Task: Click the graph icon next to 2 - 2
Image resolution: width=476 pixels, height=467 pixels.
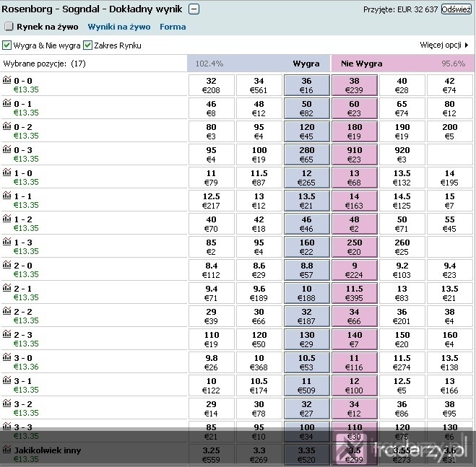Action: click(7, 310)
